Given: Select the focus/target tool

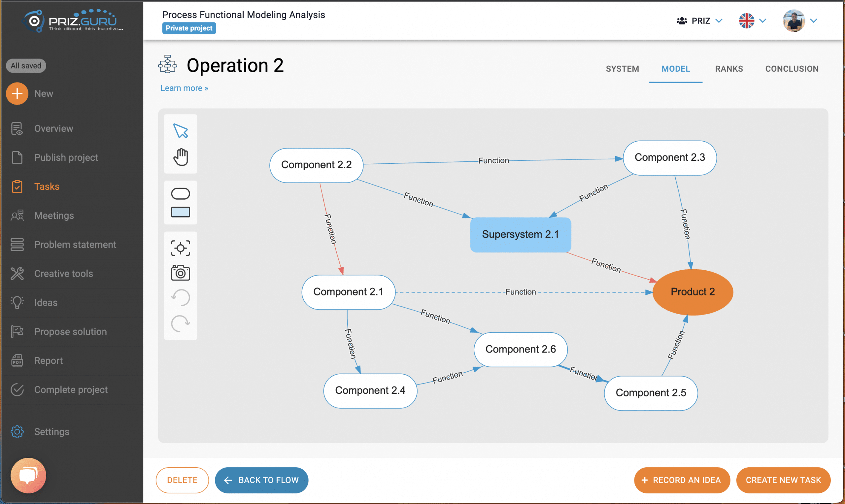Looking at the screenshot, I should point(181,247).
